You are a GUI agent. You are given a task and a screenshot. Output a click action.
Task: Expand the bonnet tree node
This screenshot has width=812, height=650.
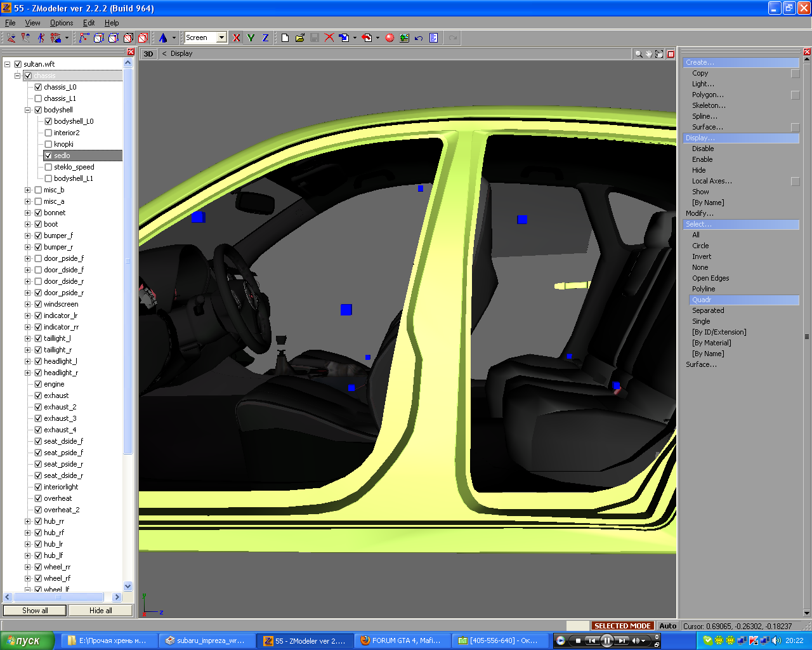[27, 213]
